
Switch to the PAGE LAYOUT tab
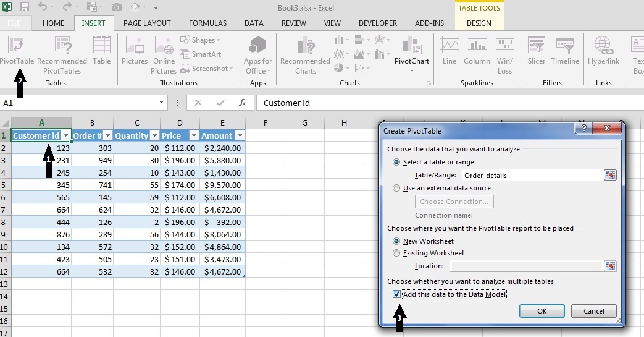coord(147,23)
